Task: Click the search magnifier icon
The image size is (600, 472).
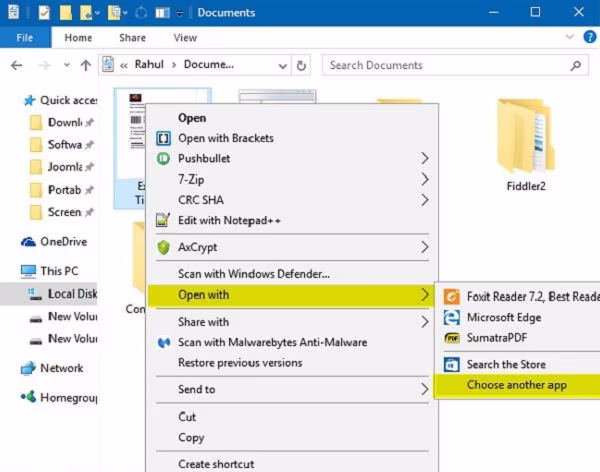Action: coord(576,66)
